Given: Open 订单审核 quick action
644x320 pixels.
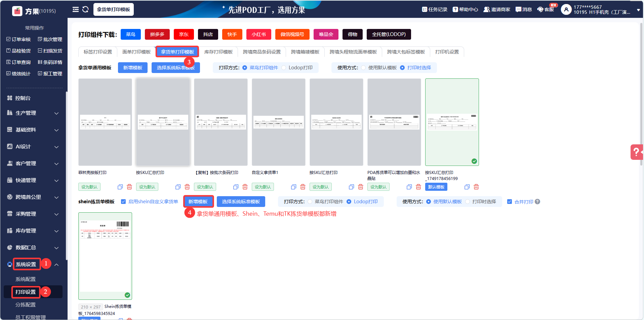Looking at the screenshot, I should pos(18,39).
